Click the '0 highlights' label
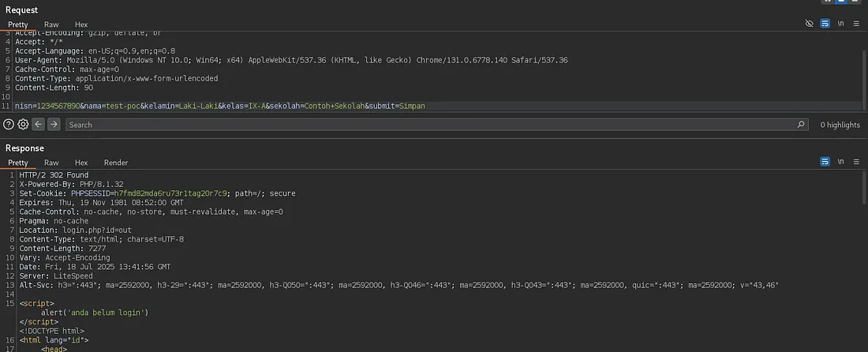The height and width of the screenshot is (352, 868). (x=840, y=125)
